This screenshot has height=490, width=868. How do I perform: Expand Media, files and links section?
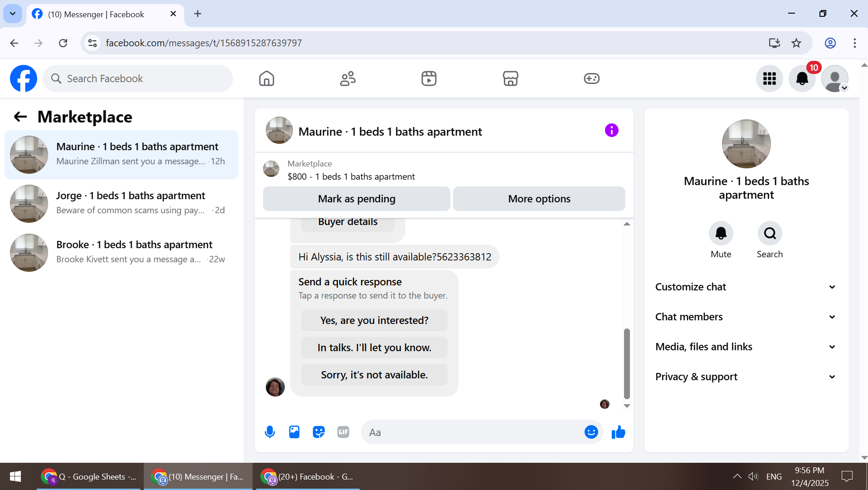tap(746, 347)
